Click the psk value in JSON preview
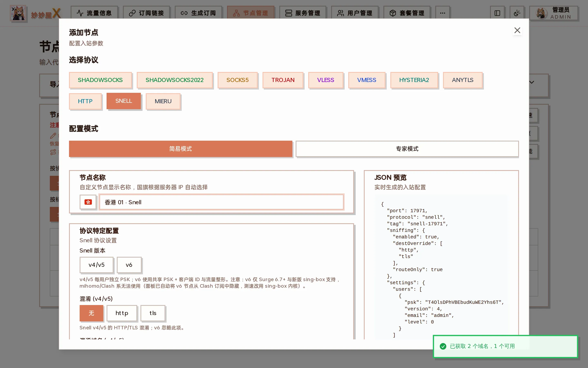The image size is (588, 368). point(463,302)
